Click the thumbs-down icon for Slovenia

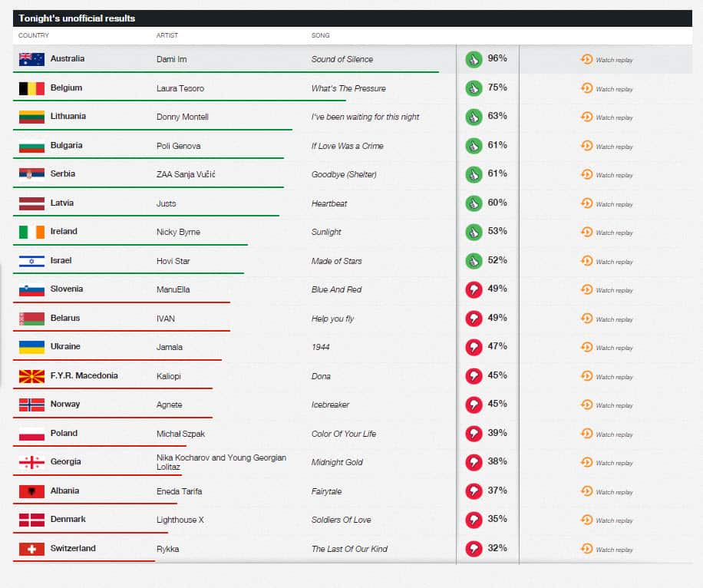[x=474, y=289]
